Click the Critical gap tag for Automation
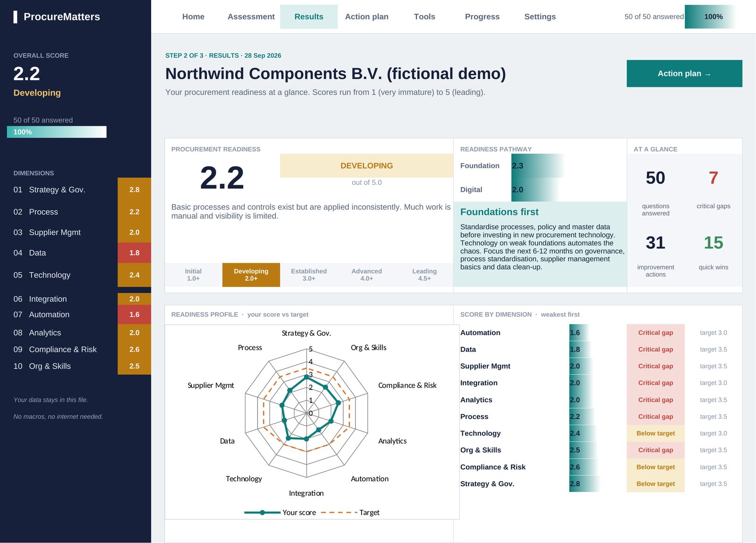The height and width of the screenshot is (543, 756). [655, 333]
